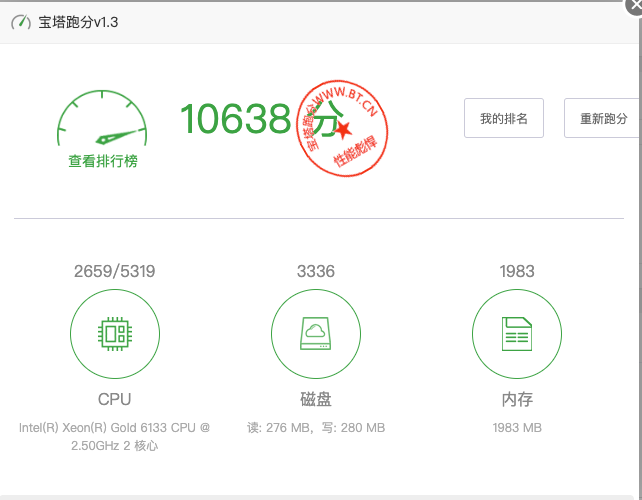Click the 1983 MB memory size text

[517, 428]
